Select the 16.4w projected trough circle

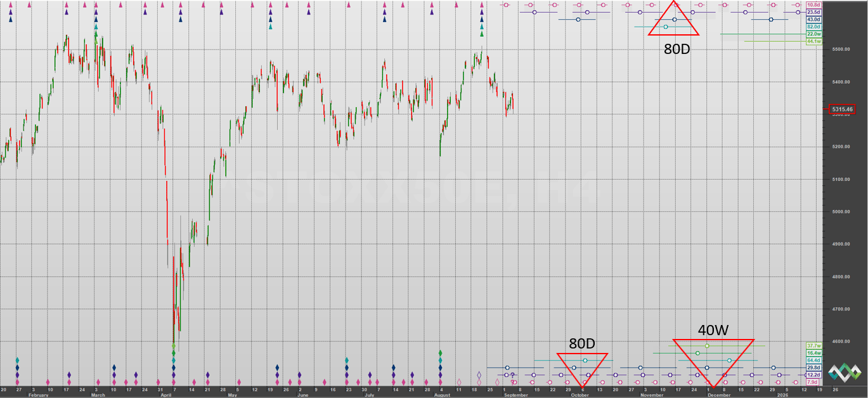coord(697,353)
